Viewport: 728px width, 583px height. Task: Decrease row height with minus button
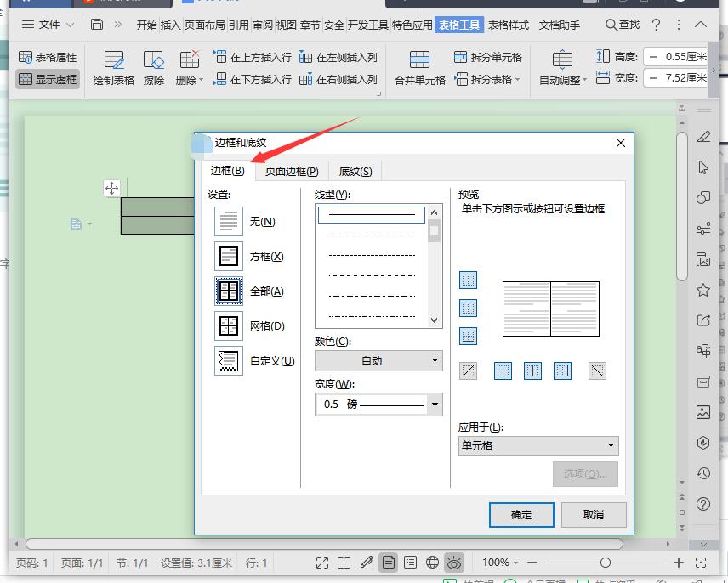click(x=653, y=57)
